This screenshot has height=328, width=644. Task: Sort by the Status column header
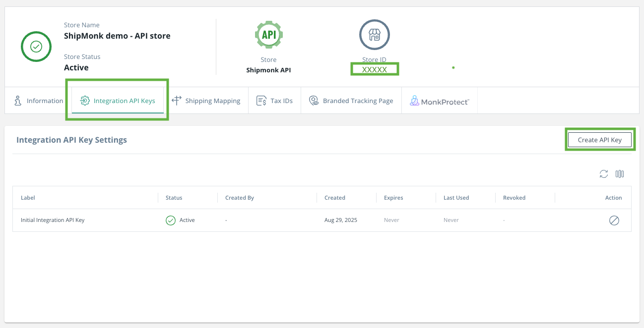pos(174,198)
